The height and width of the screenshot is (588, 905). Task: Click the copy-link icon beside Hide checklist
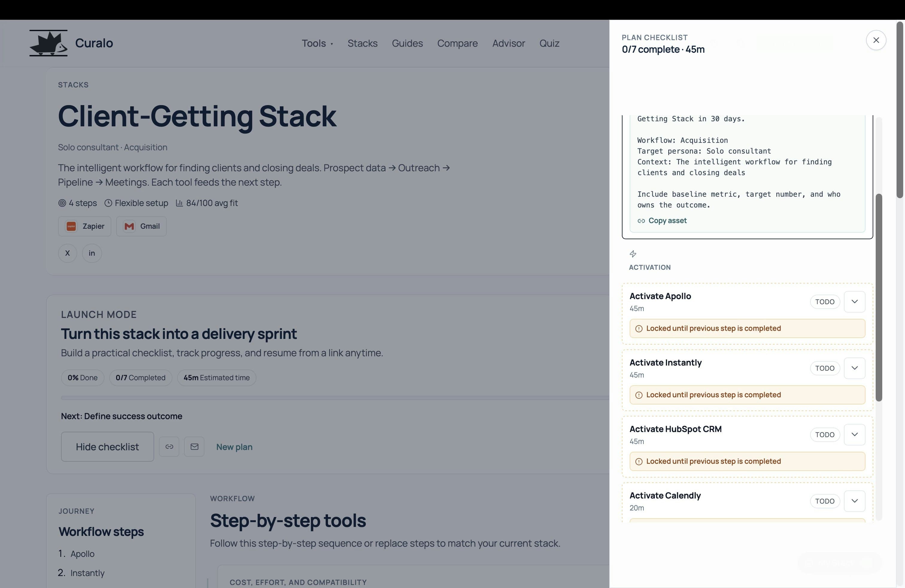click(x=169, y=446)
